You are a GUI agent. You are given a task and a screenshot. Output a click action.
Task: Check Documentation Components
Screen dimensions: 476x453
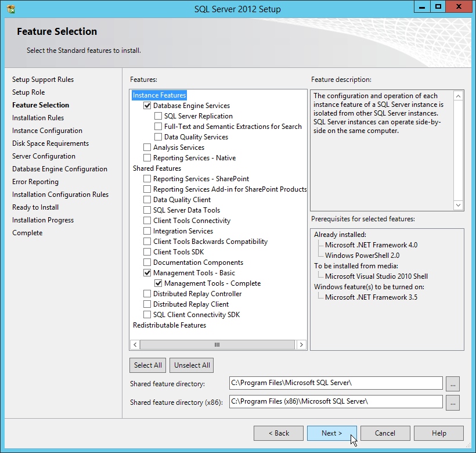tap(147, 263)
